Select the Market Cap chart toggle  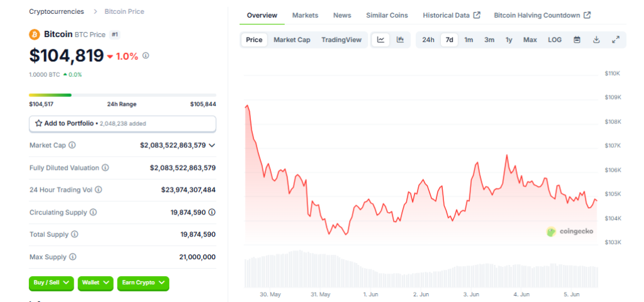coord(292,40)
